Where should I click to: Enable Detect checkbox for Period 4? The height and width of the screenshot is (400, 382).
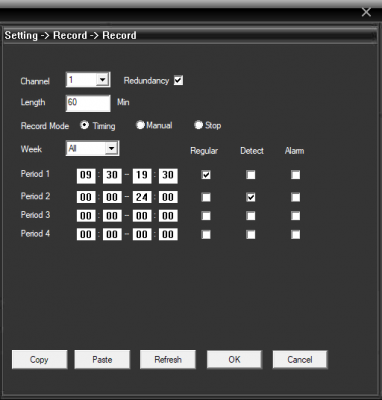point(251,235)
